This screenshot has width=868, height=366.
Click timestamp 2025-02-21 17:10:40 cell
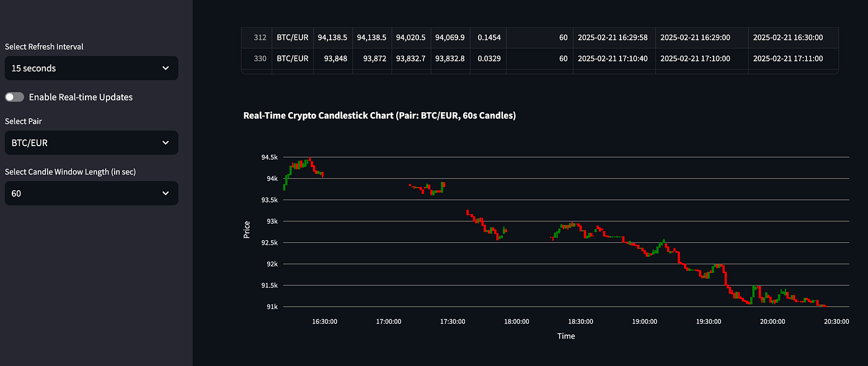tap(614, 59)
